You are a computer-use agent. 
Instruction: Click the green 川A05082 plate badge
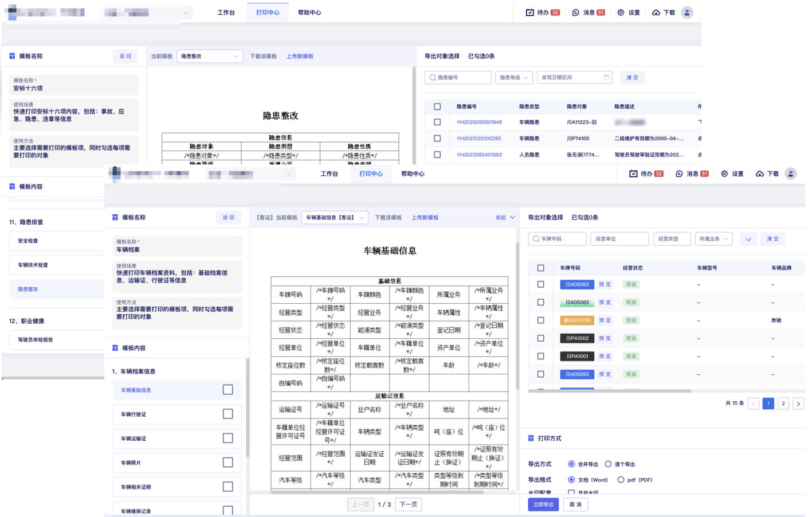(576, 303)
